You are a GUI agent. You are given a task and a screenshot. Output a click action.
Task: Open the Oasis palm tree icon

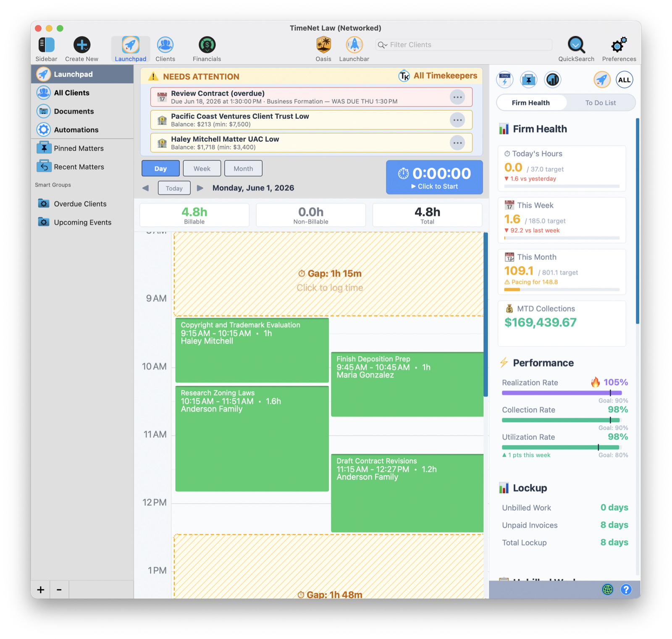(323, 45)
